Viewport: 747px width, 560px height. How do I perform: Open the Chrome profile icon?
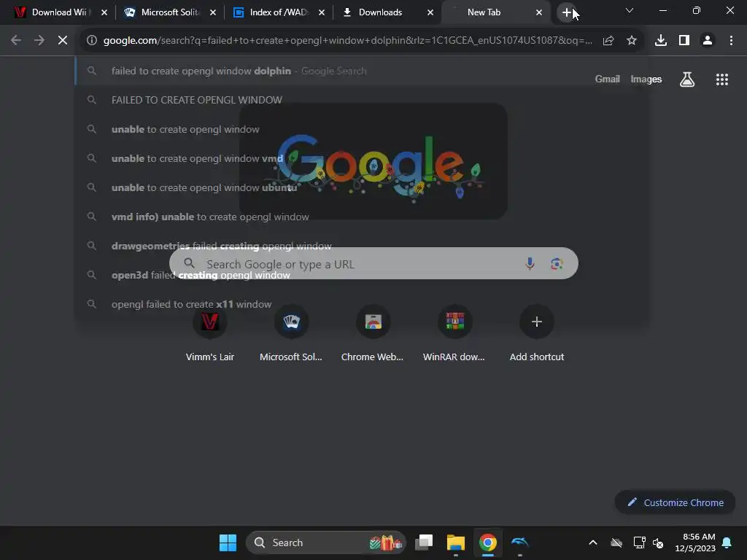point(708,41)
